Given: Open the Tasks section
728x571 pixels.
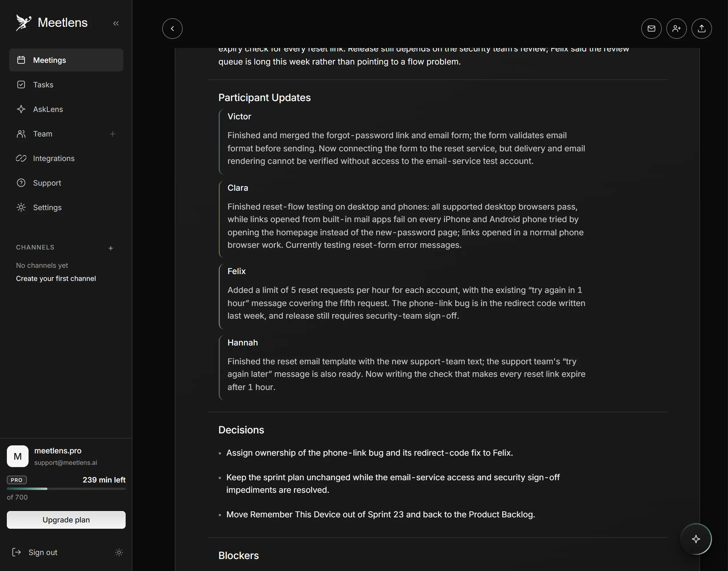Looking at the screenshot, I should click(66, 85).
